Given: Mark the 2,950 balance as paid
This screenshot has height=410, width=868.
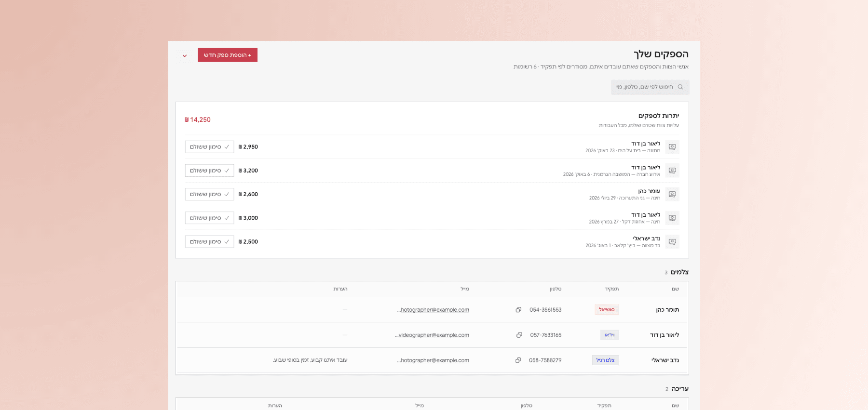Looking at the screenshot, I should point(209,147).
